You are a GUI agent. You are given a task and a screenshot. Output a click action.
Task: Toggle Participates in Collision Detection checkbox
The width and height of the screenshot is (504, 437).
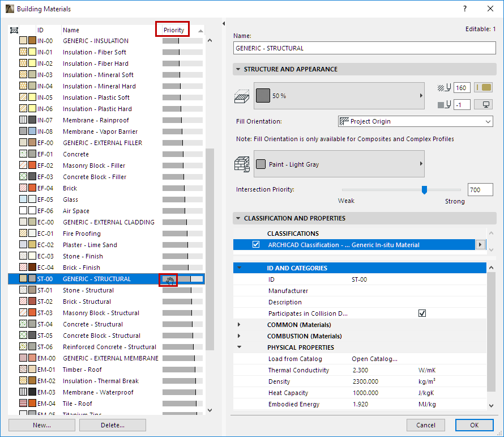coord(422,313)
